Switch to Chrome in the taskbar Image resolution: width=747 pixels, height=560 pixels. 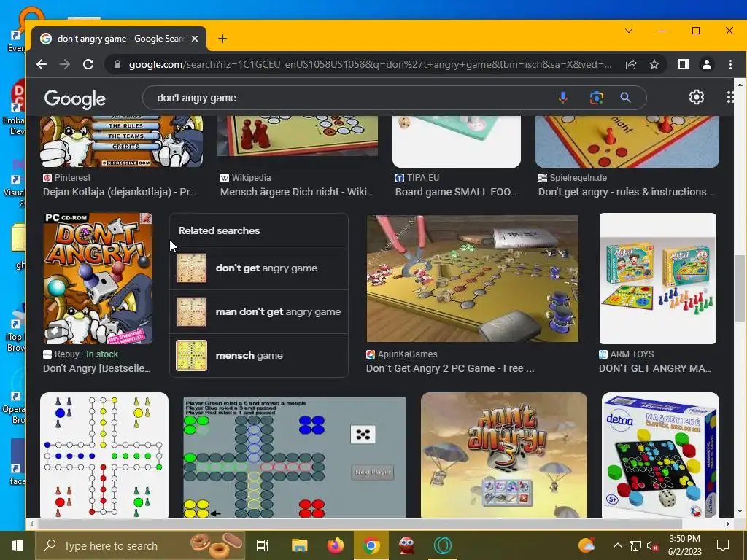(371, 545)
